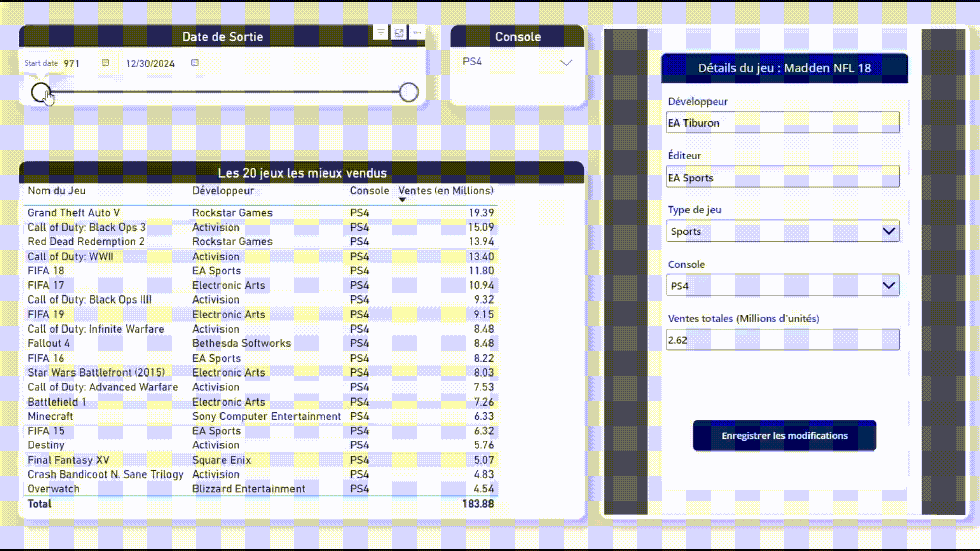This screenshot has height=551, width=980.
Task: Open the Type de jeu dropdown
Action: click(782, 231)
